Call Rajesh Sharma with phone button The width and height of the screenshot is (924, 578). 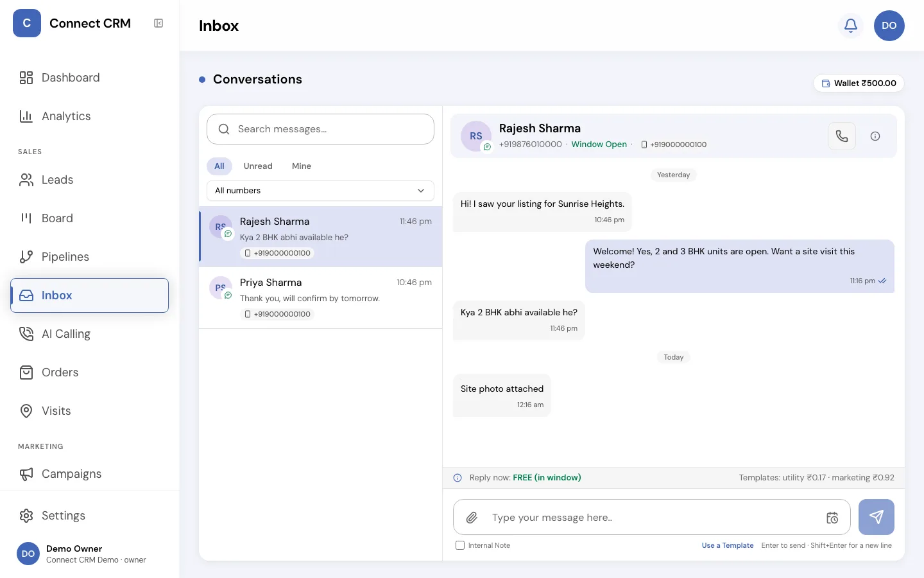coord(842,136)
